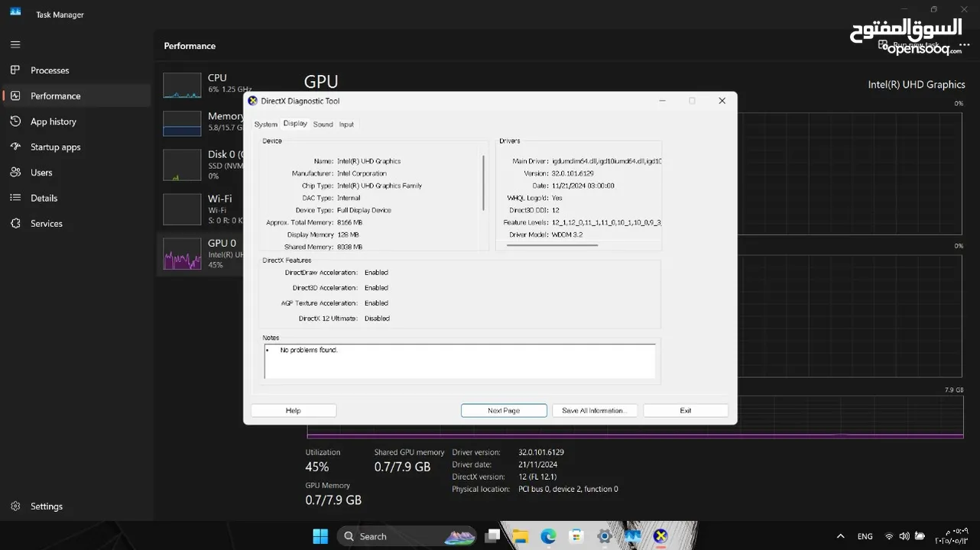The height and width of the screenshot is (550, 980).
Task: Toggle the Task Manager hamburger navigation menu
Action: (15, 44)
